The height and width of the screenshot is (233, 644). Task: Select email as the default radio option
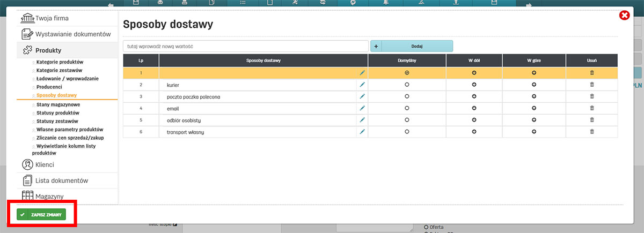[x=407, y=108]
